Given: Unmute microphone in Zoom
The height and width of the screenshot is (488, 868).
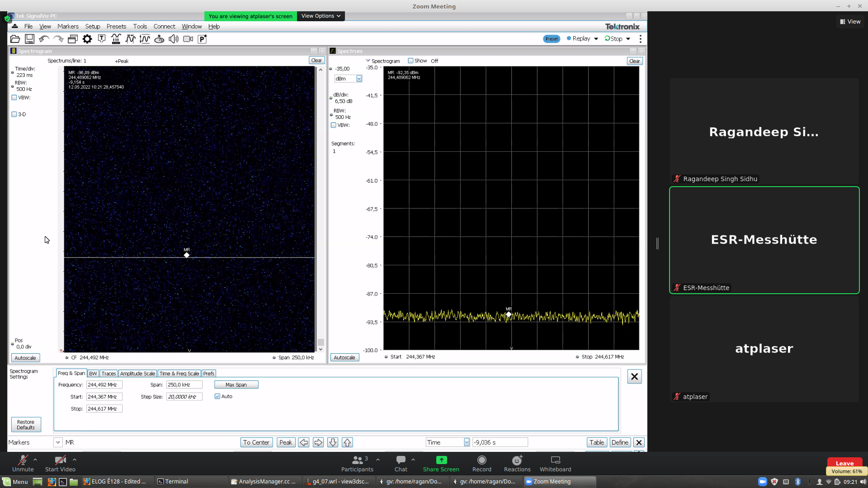Looking at the screenshot, I should point(23,464).
